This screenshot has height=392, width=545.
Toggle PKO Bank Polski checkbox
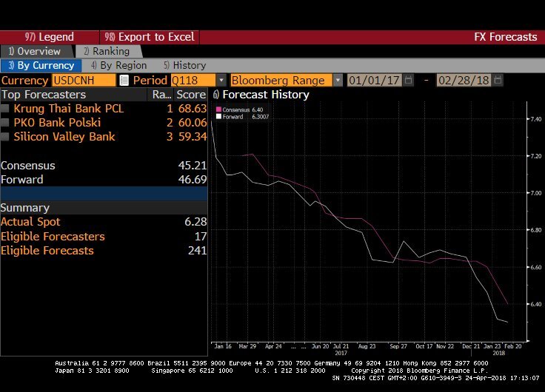(x=6, y=123)
